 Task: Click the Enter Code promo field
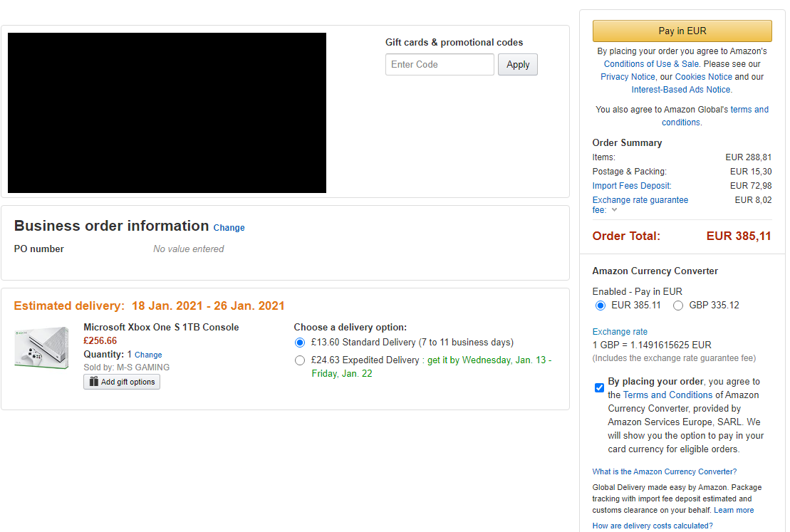coord(440,65)
